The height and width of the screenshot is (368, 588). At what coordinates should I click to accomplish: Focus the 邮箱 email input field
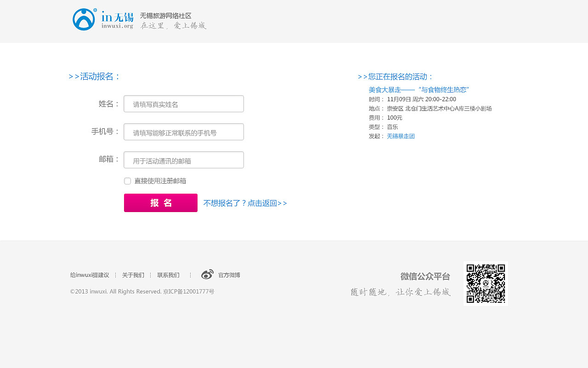[184, 160]
